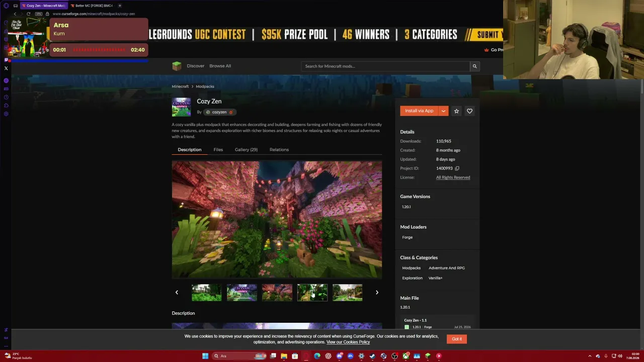
Task: Go to Minecraft breadcrumb link
Action: (x=180, y=86)
